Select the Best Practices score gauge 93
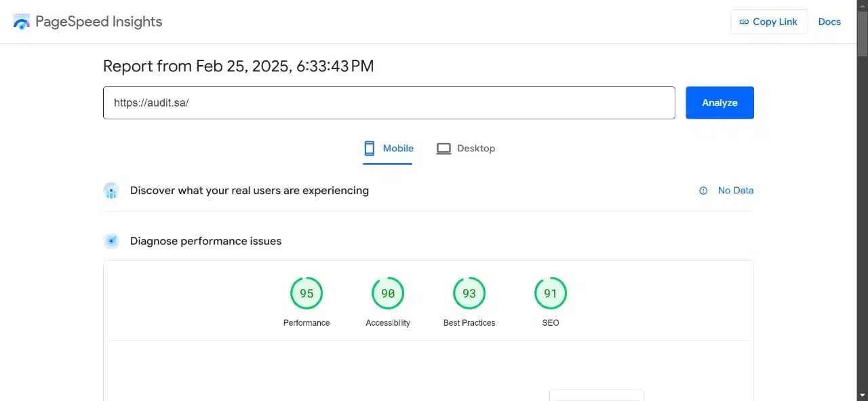 (469, 294)
